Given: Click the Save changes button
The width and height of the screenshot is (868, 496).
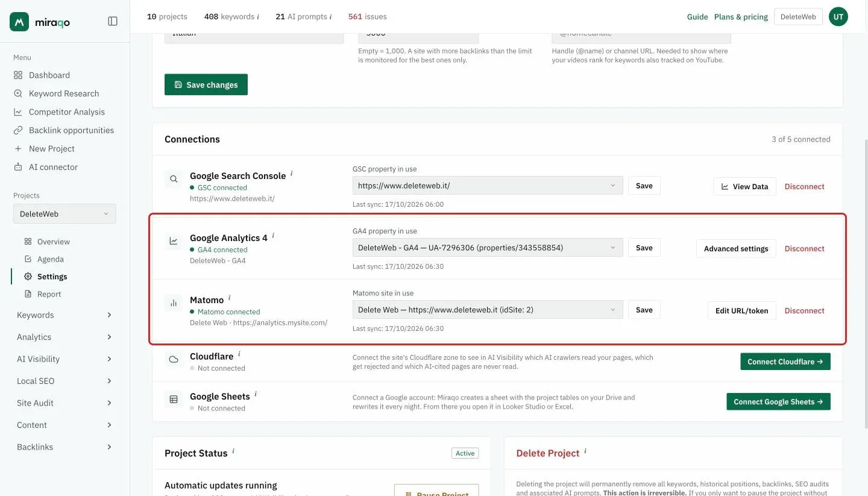Looking at the screenshot, I should 206,85.
